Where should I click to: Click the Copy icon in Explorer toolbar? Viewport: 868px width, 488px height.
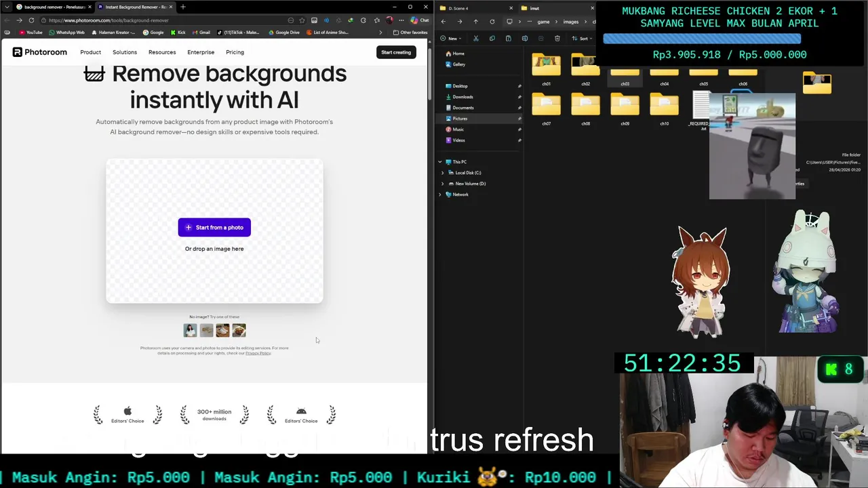[492, 39]
